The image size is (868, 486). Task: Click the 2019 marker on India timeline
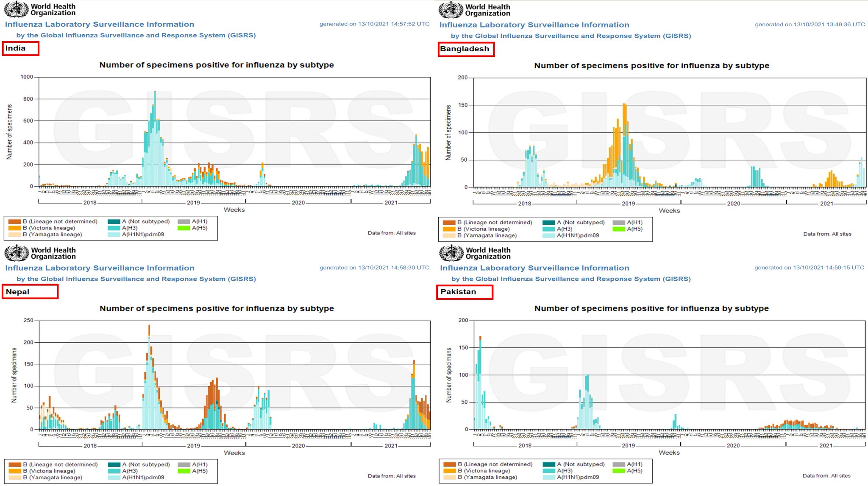193,203
